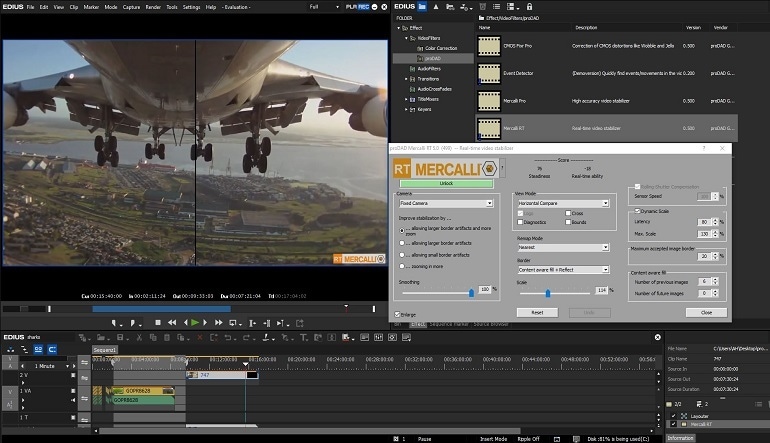Screen dimensions: 770x443
Task: Select the Color Correction folder
Action: pos(441,48)
